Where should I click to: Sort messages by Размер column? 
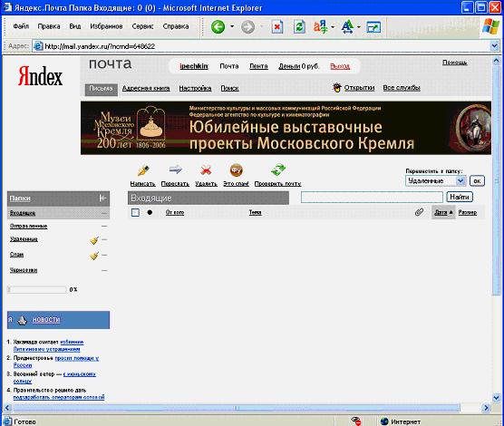tap(468, 212)
